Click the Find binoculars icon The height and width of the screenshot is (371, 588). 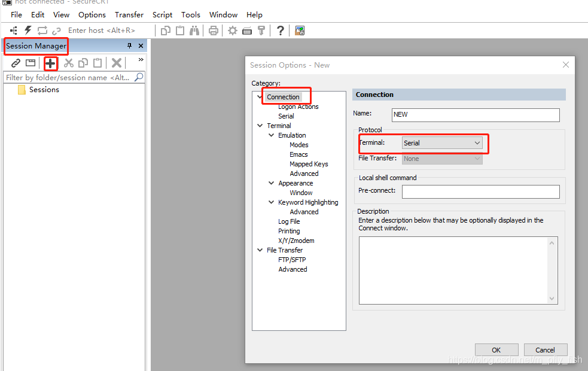pyautogui.click(x=194, y=31)
